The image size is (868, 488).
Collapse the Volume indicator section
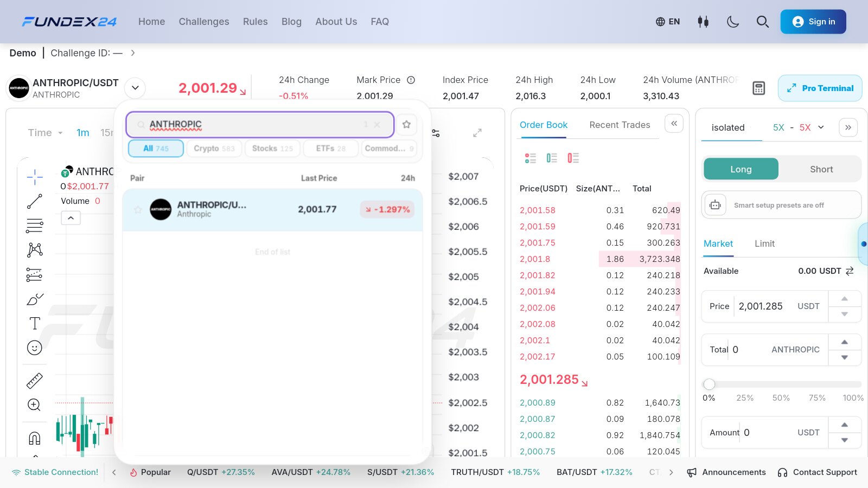tap(71, 218)
